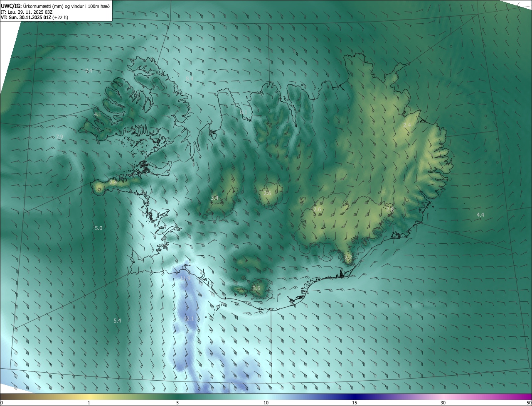Click the 4.4 value off the east coast
Image resolution: width=532 pixels, height=406 pixels.
[x=480, y=215]
